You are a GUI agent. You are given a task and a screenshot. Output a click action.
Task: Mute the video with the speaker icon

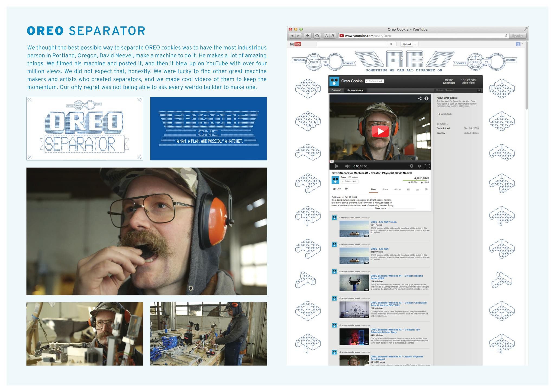(347, 166)
